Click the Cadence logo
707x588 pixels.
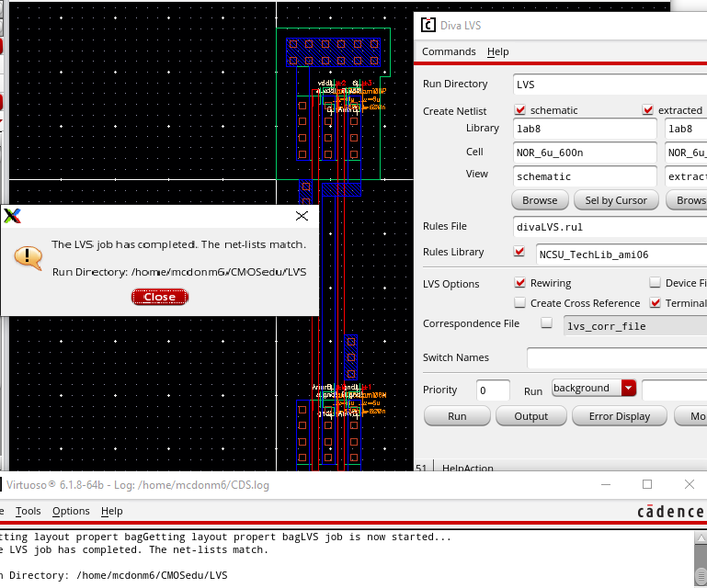(x=670, y=511)
